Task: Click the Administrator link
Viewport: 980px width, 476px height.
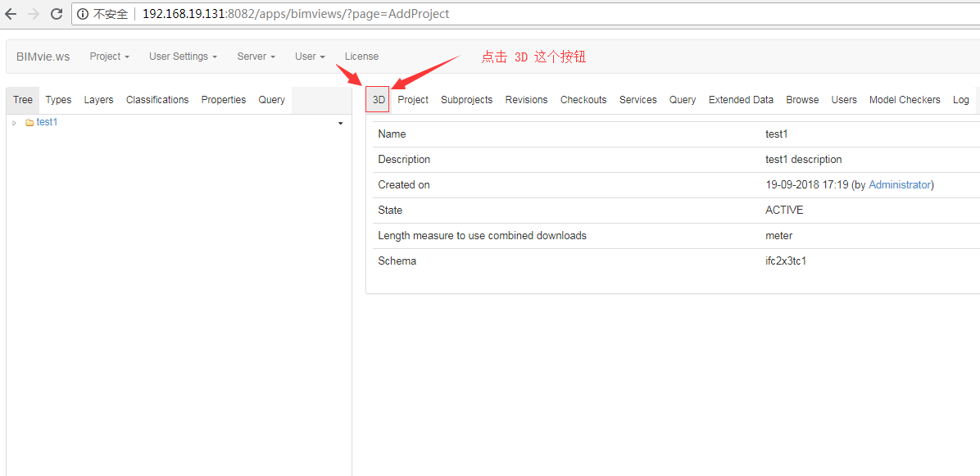Action: tap(899, 184)
